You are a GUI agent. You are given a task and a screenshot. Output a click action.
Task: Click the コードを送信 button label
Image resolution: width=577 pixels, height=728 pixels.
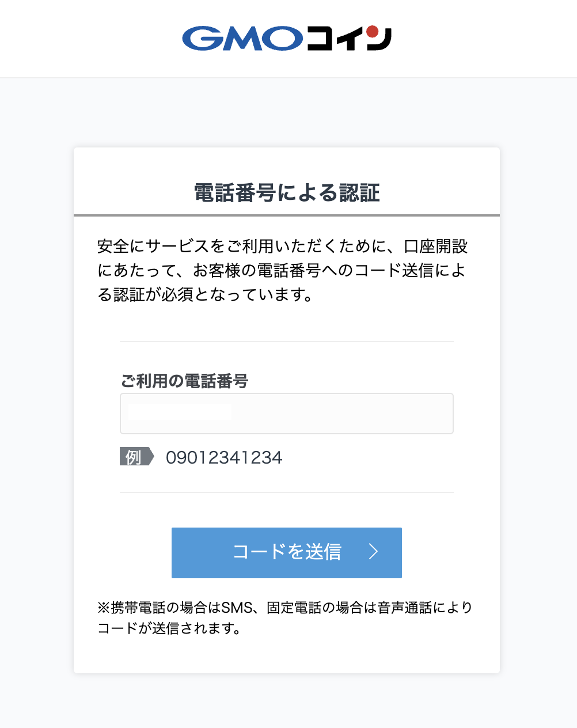click(287, 552)
